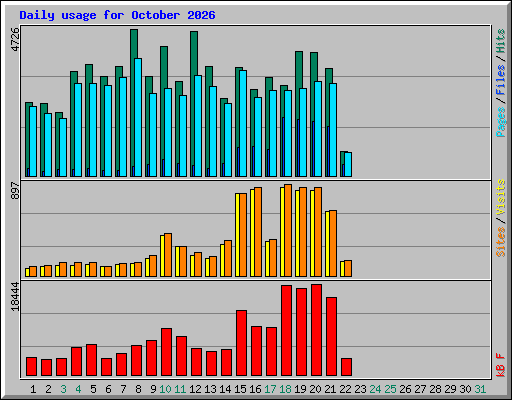Image resolution: width=512 pixels, height=400 pixels.
Task: Click green day label '31' on the x-axis
Action: [x=480, y=389]
